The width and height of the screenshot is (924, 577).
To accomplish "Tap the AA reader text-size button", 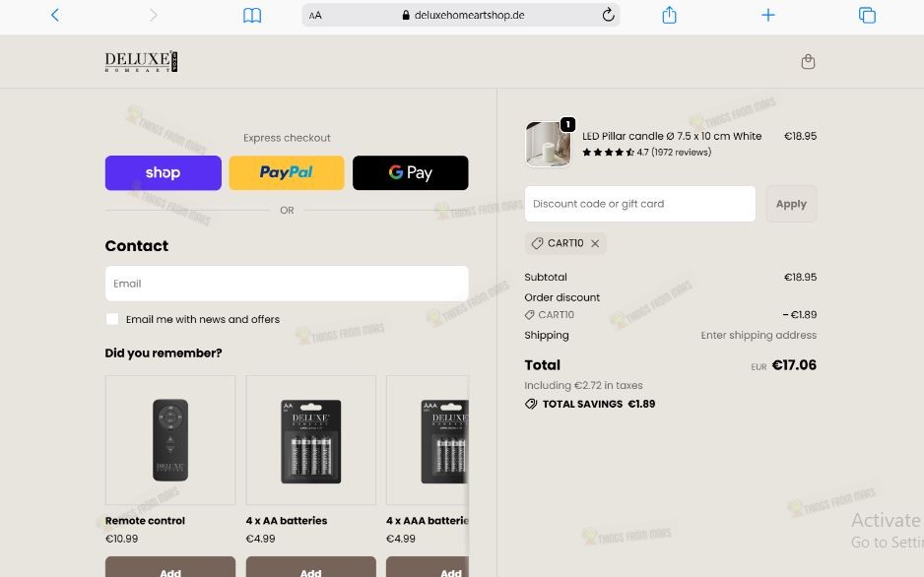I will [x=315, y=16].
